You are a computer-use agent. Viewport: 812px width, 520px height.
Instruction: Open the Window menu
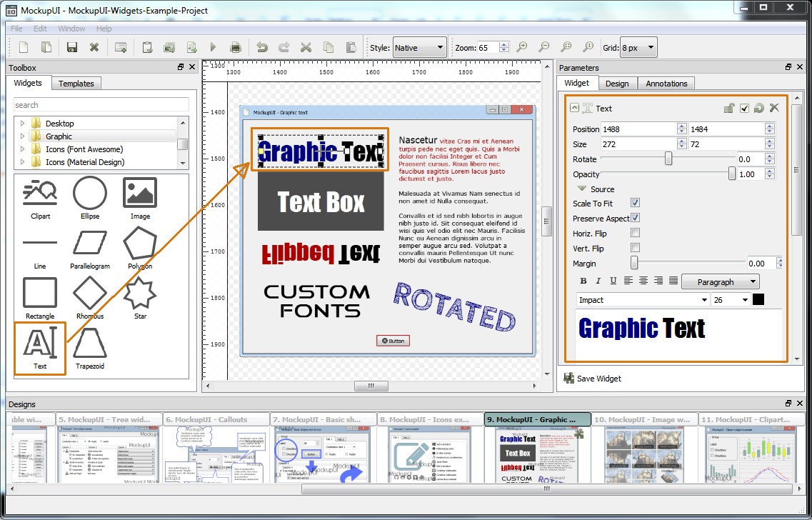pyautogui.click(x=71, y=29)
